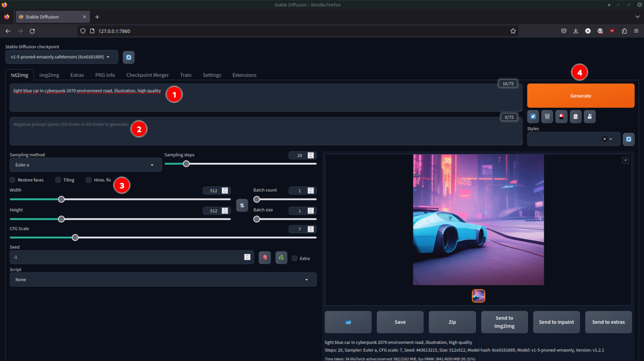Viewport: 644px width, 361px height.
Task: Enable the Restore faces checkbox
Action: coord(13,180)
